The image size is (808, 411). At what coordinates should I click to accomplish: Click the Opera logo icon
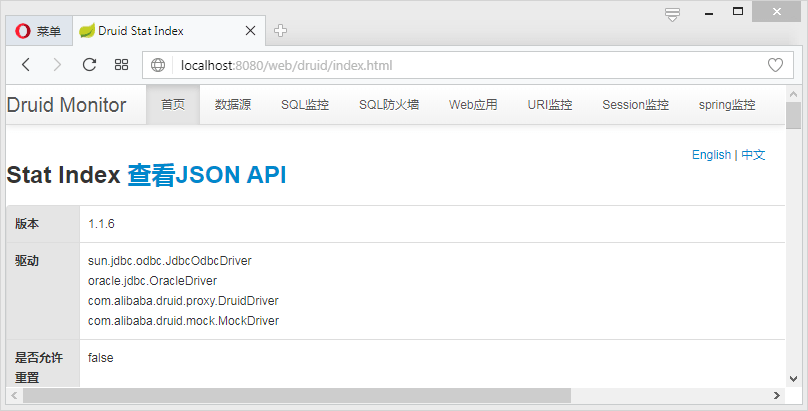[23, 31]
